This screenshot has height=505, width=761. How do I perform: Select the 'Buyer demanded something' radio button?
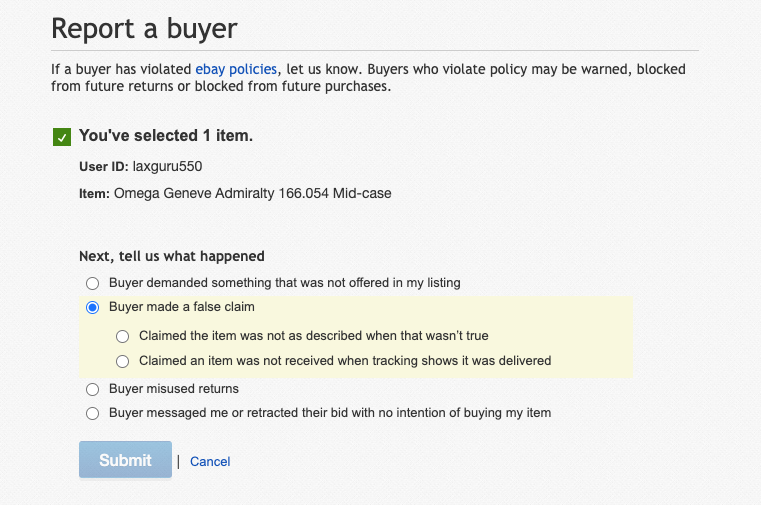(x=93, y=283)
